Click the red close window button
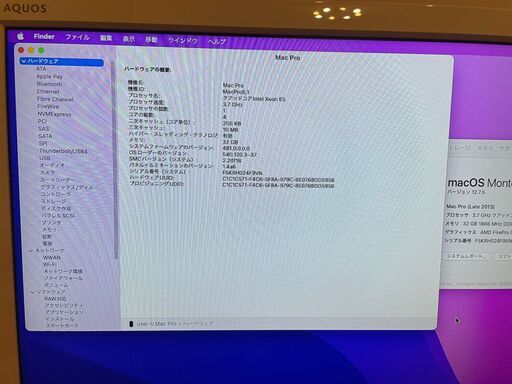This screenshot has height=384, width=512. point(21,50)
